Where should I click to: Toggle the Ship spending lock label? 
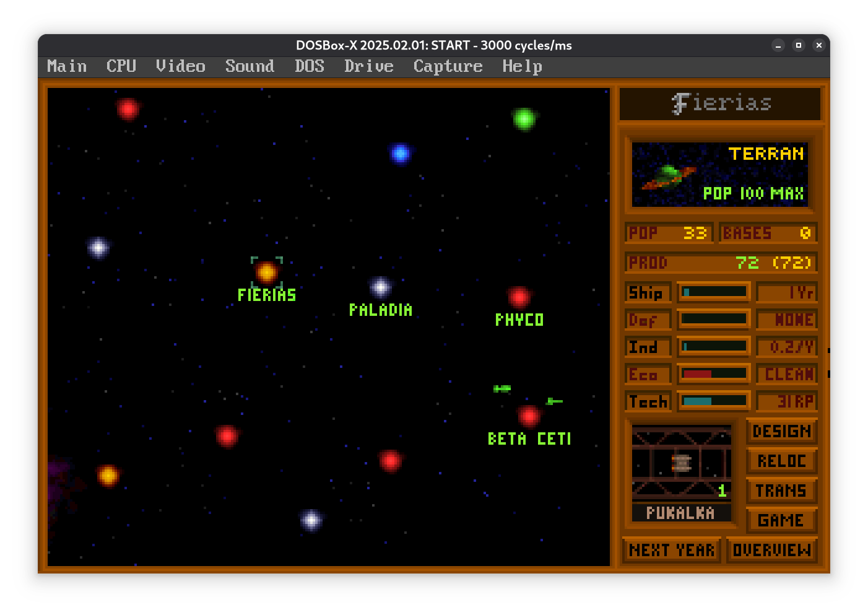[648, 292]
